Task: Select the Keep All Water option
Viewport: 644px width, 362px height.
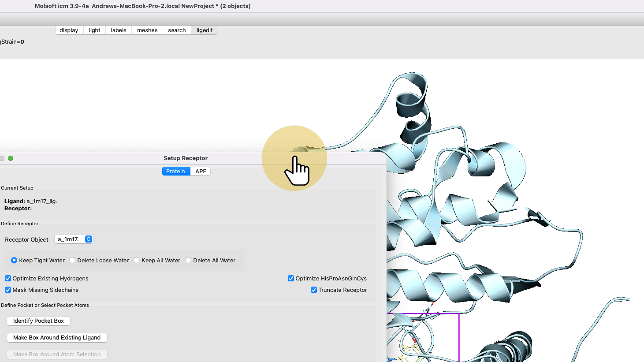Action: [x=137, y=261]
